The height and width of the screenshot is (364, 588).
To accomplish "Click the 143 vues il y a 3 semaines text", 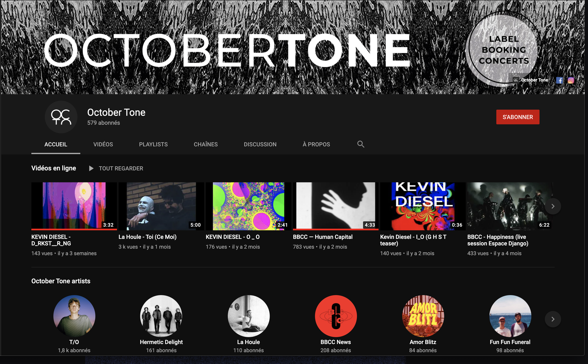I will click(x=64, y=253).
